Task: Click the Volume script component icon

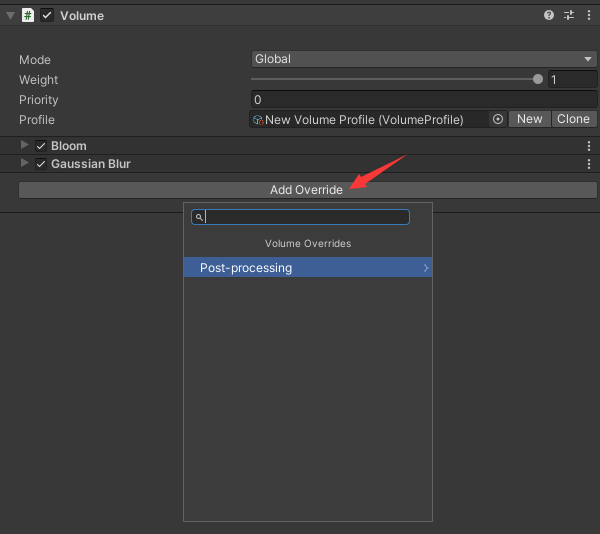Action: (28, 15)
